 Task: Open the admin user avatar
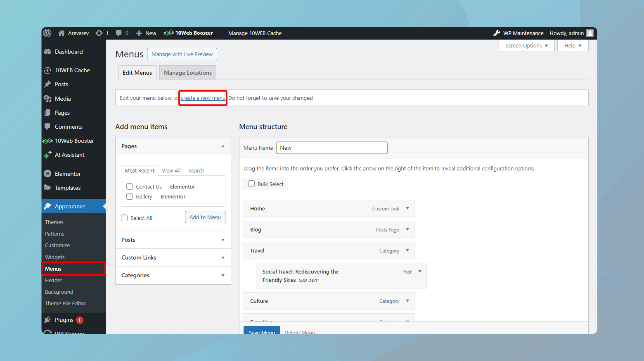[590, 33]
